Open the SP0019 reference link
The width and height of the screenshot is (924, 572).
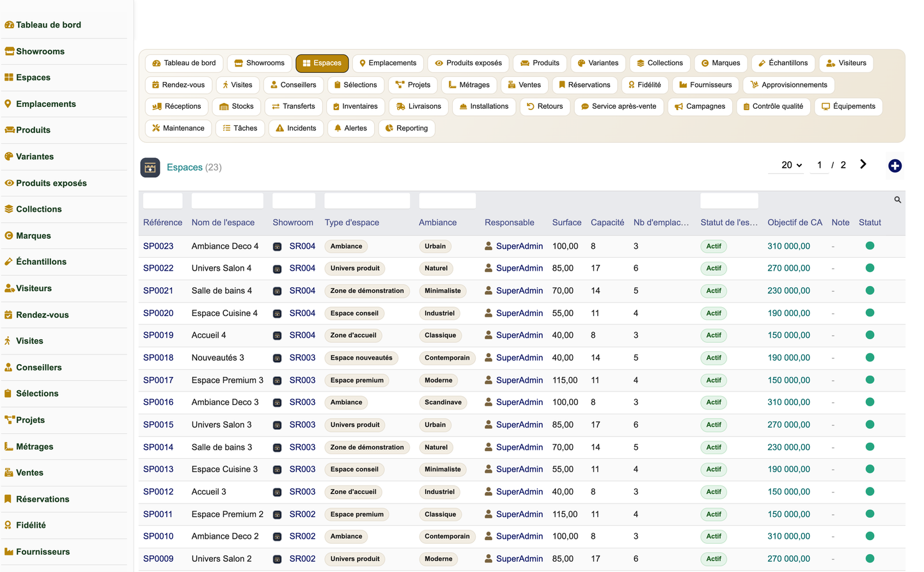159,335
